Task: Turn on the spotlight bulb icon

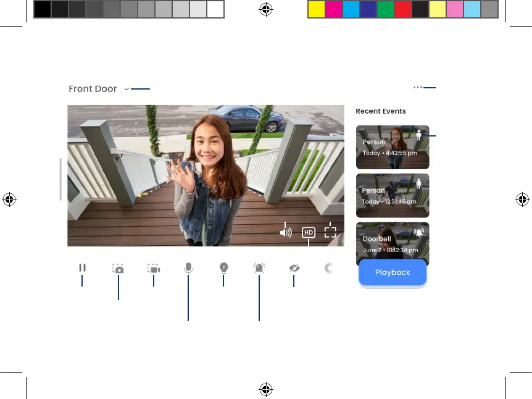Action: click(x=223, y=268)
